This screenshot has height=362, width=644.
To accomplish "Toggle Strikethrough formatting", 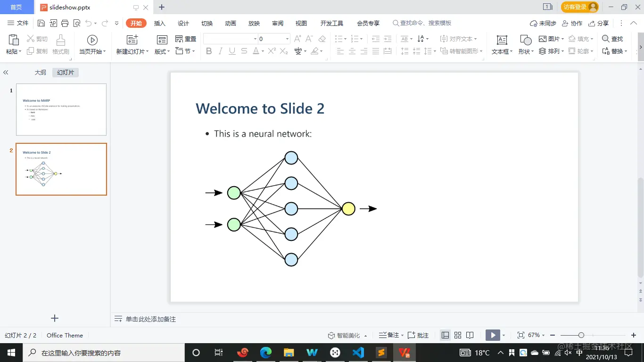I will 244,51.
